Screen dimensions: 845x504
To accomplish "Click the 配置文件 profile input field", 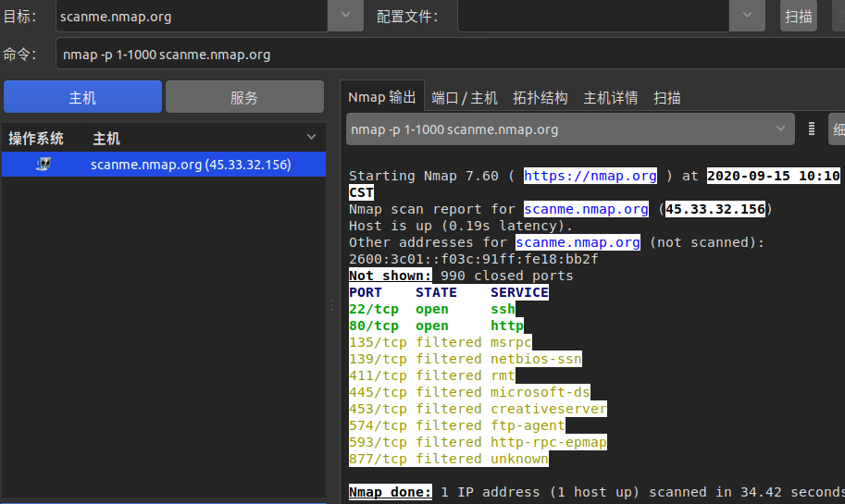I will pyautogui.click(x=593, y=16).
